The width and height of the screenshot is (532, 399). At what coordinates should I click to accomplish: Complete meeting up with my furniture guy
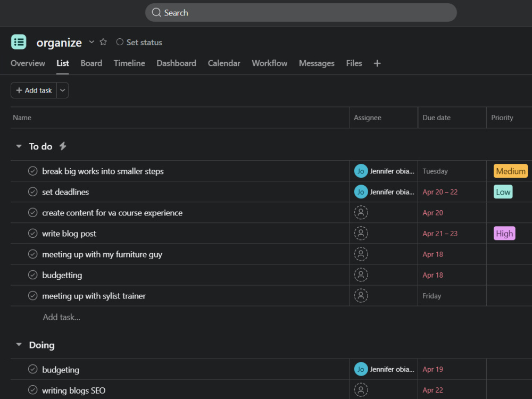32,254
